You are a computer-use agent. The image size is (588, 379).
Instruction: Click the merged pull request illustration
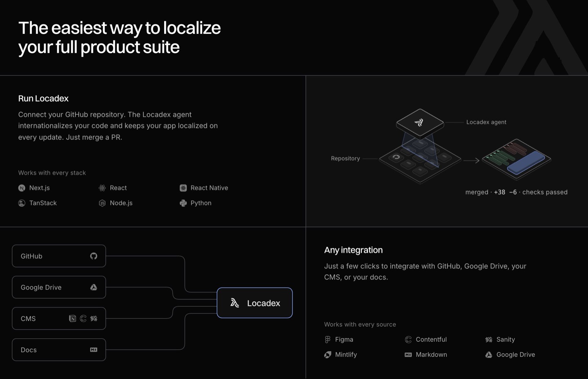[x=517, y=159]
